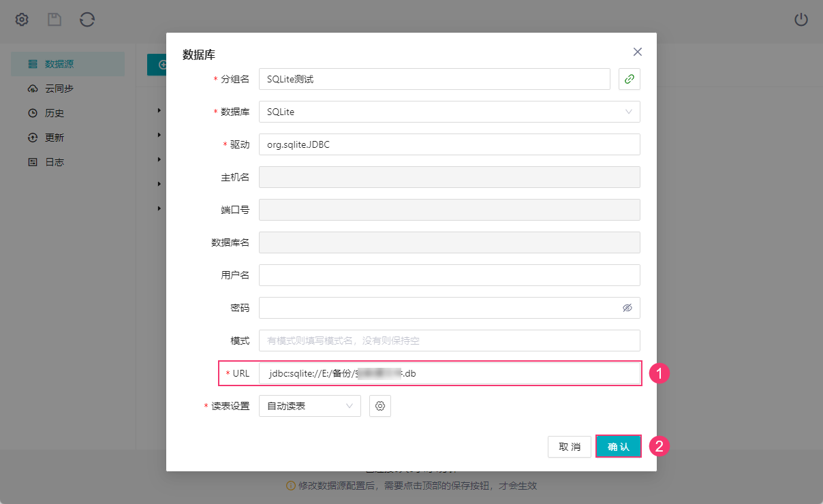Click the 历史 clock icon
823x504 pixels.
pos(32,113)
